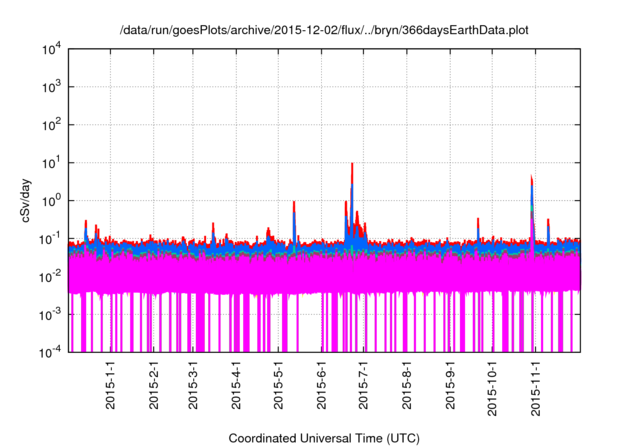Click the 2015-4-1 date tick label
640x448 pixels.
[x=236, y=385]
